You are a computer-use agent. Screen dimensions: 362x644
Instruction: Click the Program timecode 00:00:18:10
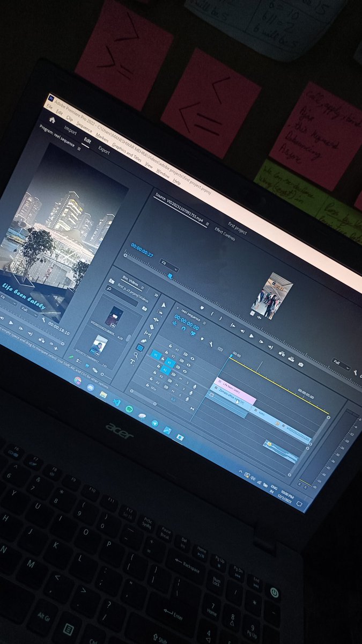tap(58, 328)
